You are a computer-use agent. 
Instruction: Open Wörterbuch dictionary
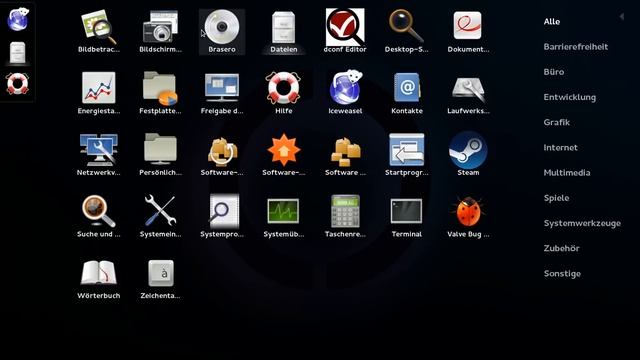click(x=98, y=278)
